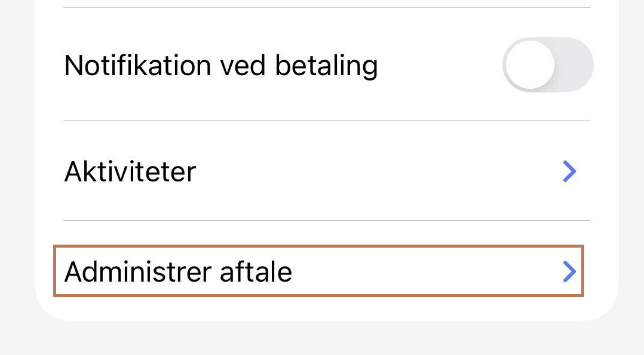The image size is (644, 355).
Task: Tap the Administrer aftale arrow icon
Action: coord(569,272)
